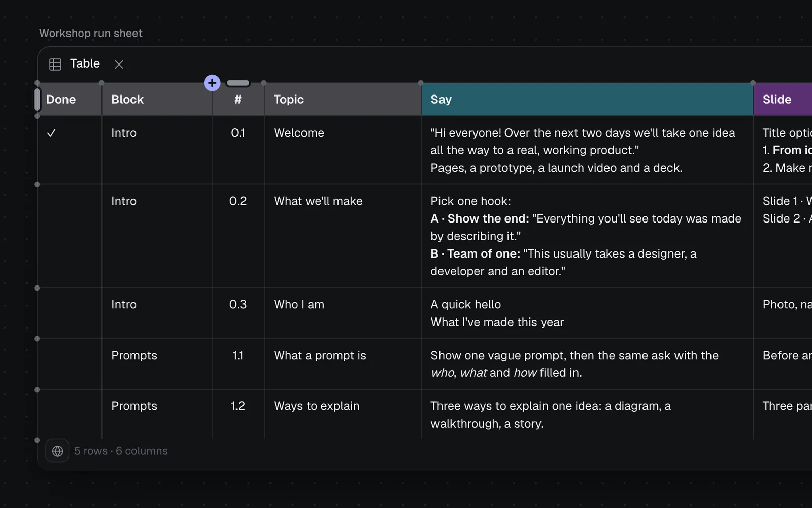Check the Done cell for What we'll make

click(70, 236)
